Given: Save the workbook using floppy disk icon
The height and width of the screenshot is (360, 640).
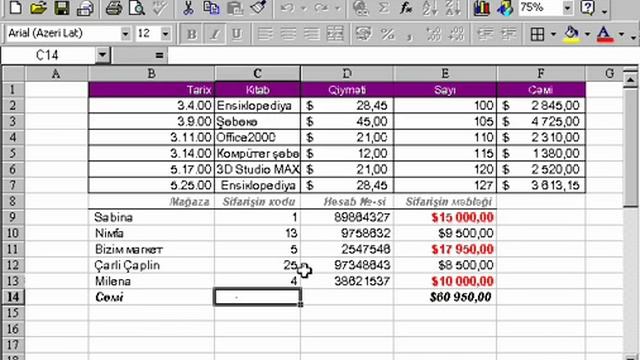Looking at the screenshot, I should coord(62,7).
